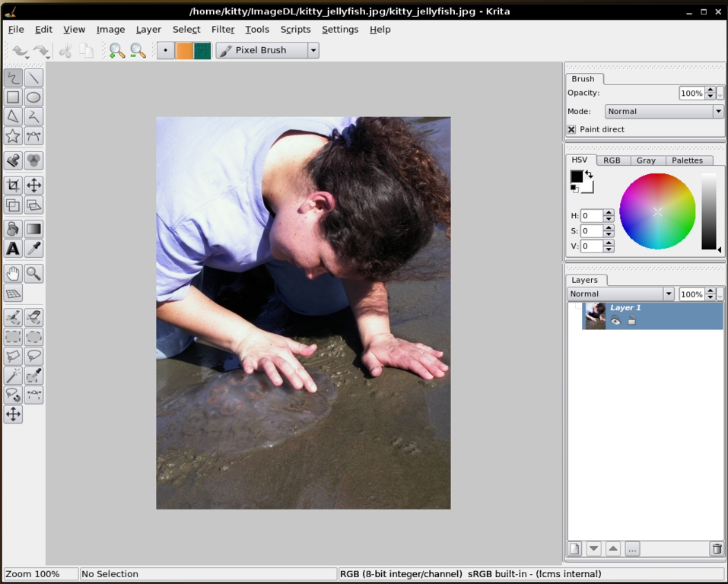Activate the Crop tool
This screenshot has width=728, height=584.
coord(13,186)
